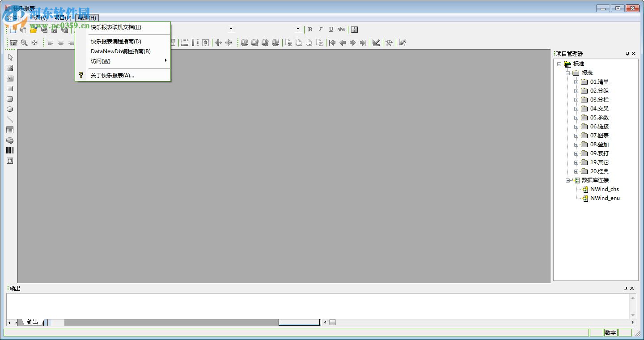The image size is (644, 340).
Task: Go to next page arrow
Action: click(353, 42)
